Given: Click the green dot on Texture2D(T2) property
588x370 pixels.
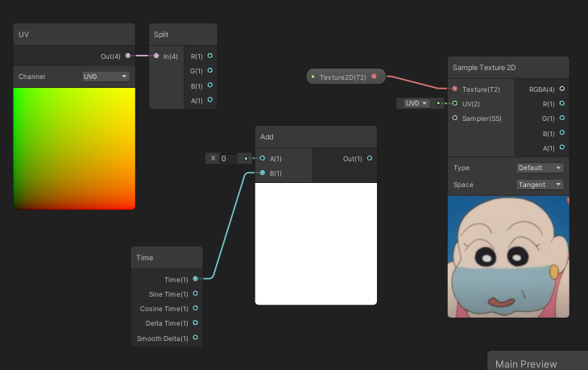Looking at the screenshot, I should coord(313,77).
